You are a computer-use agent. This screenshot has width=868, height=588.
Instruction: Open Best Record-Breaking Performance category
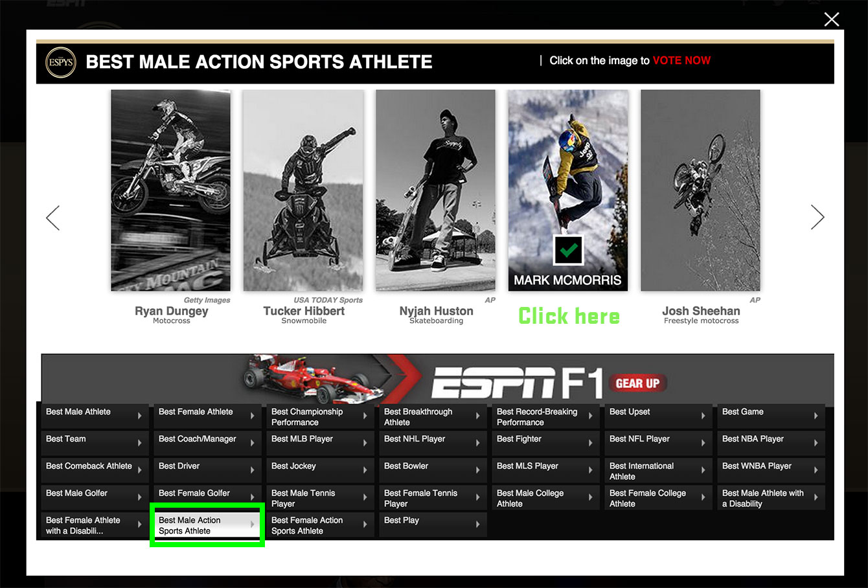[x=545, y=416]
